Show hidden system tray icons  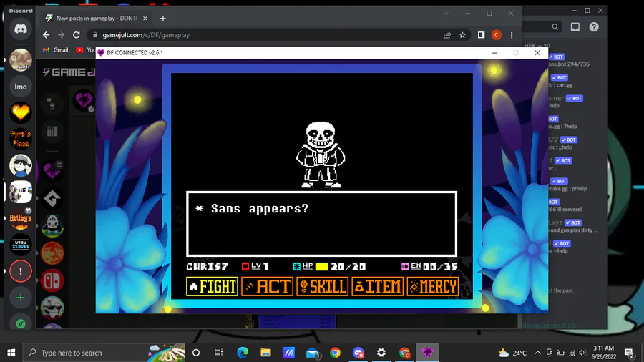537,353
